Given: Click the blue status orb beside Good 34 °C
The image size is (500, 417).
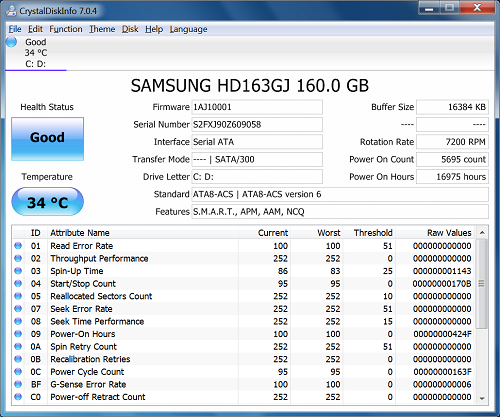Looking at the screenshot, I should (x=11, y=42).
